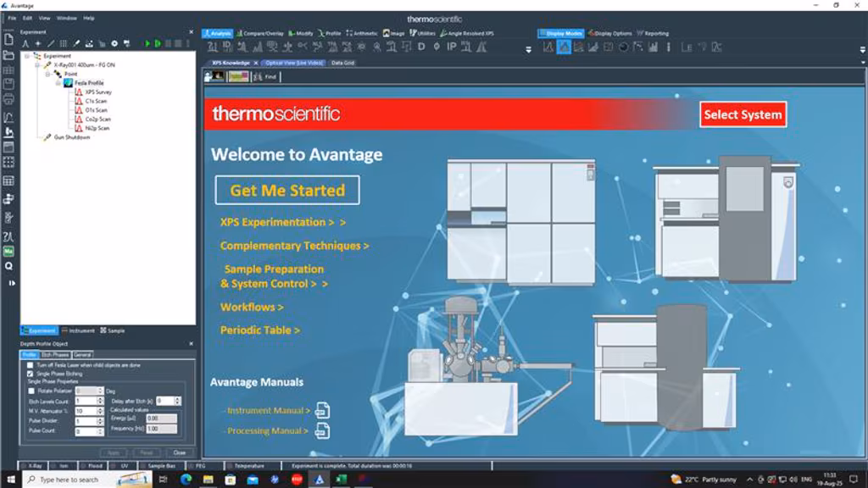Image resolution: width=868 pixels, height=488 pixels.
Task: Collapse the root Experiment tree node
Action: pos(26,56)
